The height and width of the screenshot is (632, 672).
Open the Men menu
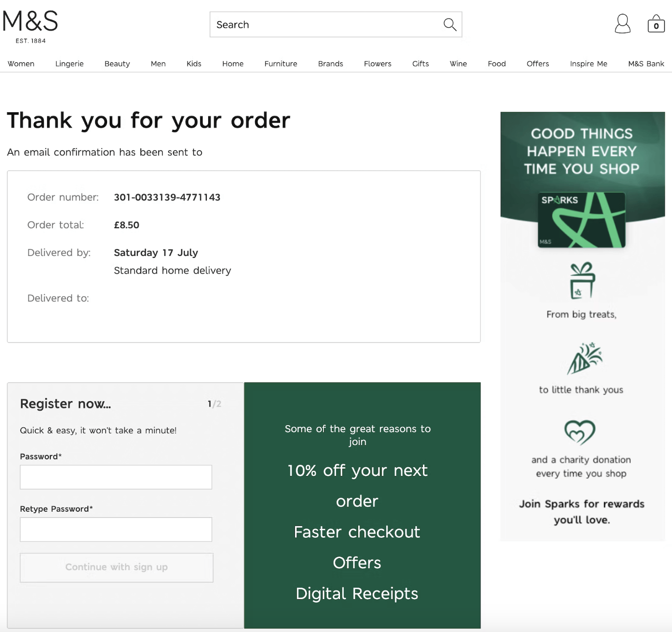[x=158, y=64]
